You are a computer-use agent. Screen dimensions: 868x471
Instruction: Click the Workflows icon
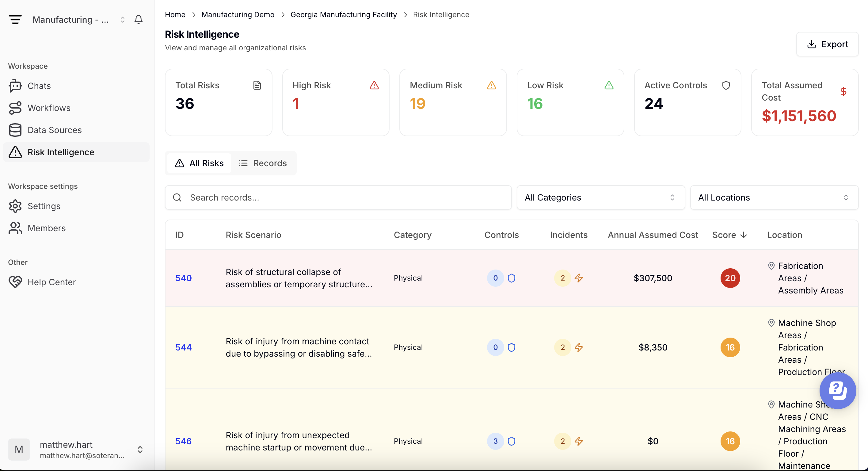pos(15,108)
